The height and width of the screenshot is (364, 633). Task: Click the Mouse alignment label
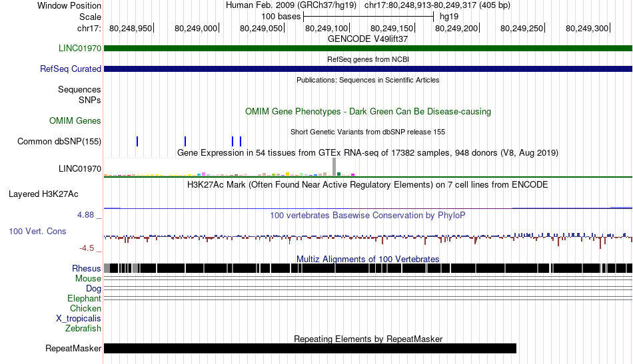coord(87,279)
